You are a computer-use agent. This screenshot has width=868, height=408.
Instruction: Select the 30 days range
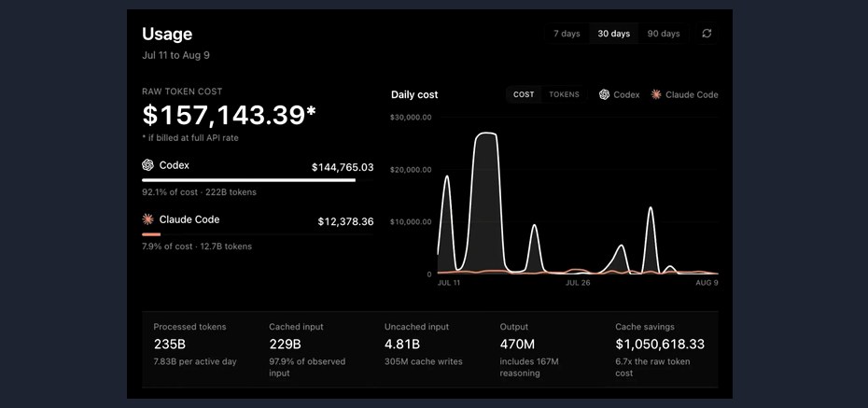tap(613, 34)
